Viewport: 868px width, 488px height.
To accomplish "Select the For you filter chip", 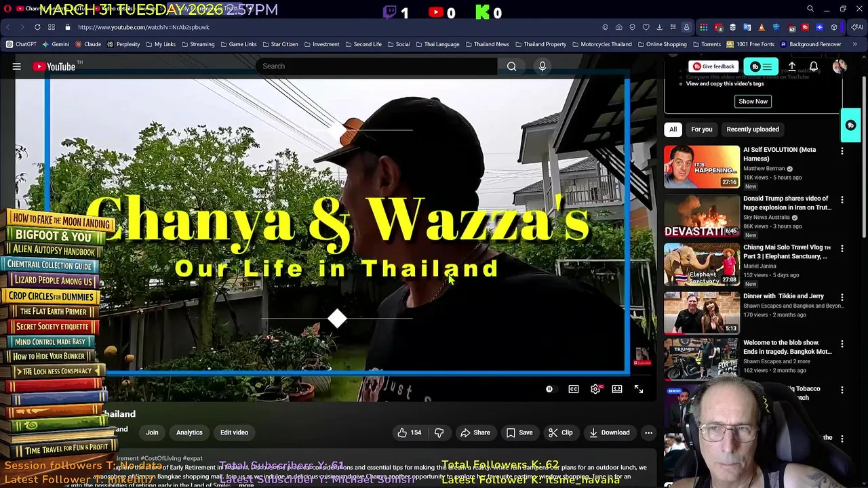I will click(702, 129).
